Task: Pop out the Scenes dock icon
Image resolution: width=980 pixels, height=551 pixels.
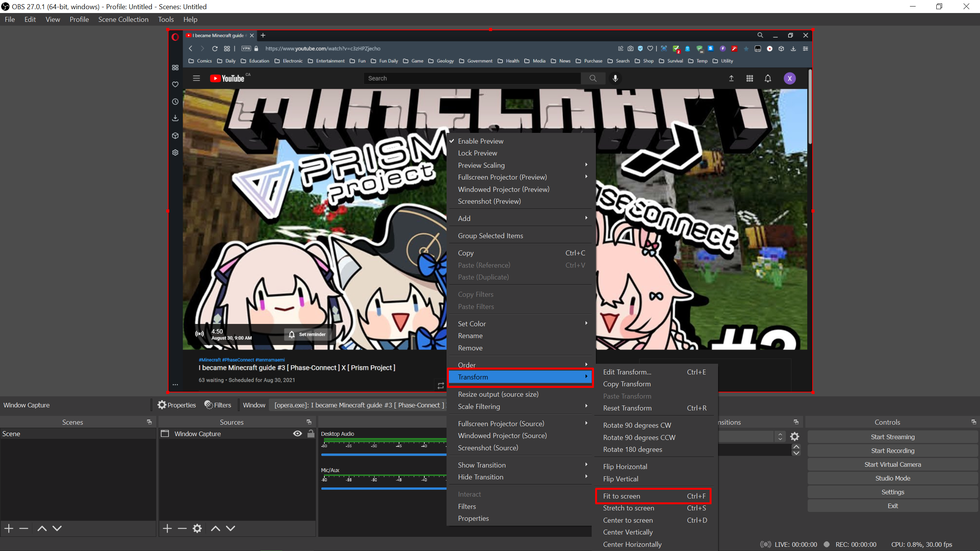Action: [149, 422]
